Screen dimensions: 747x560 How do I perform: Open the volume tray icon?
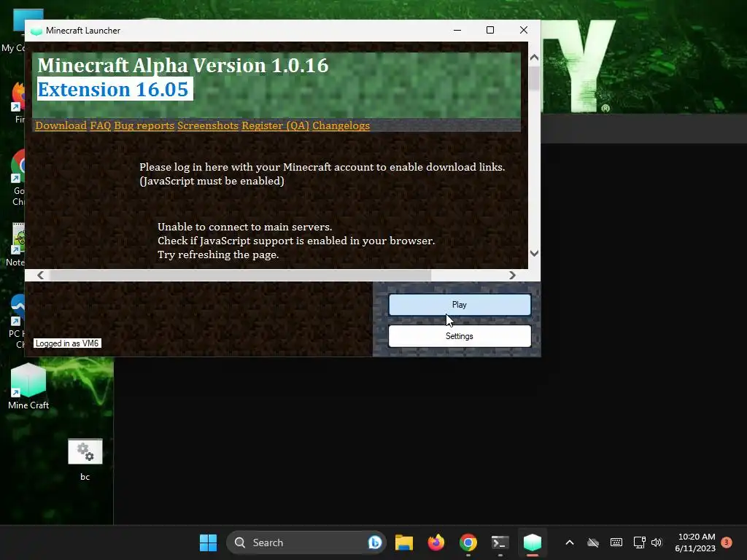(x=657, y=542)
